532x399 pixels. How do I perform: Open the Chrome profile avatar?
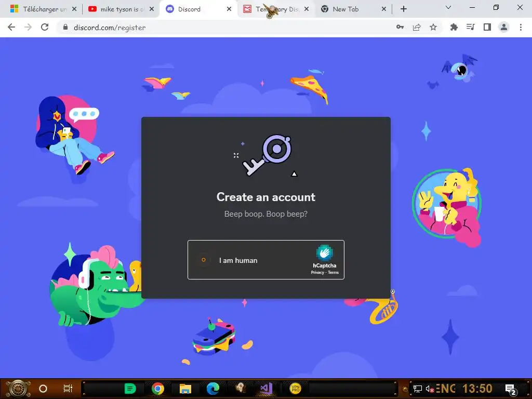(504, 27)
